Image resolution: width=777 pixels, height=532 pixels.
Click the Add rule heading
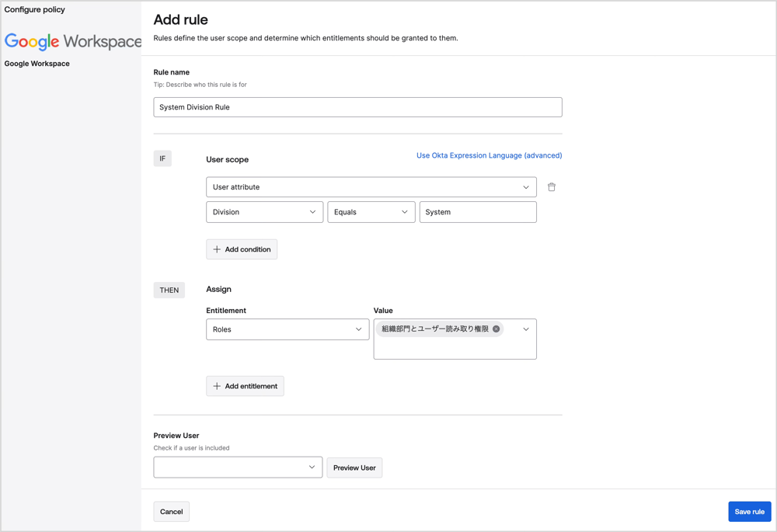tap(180, 20)
